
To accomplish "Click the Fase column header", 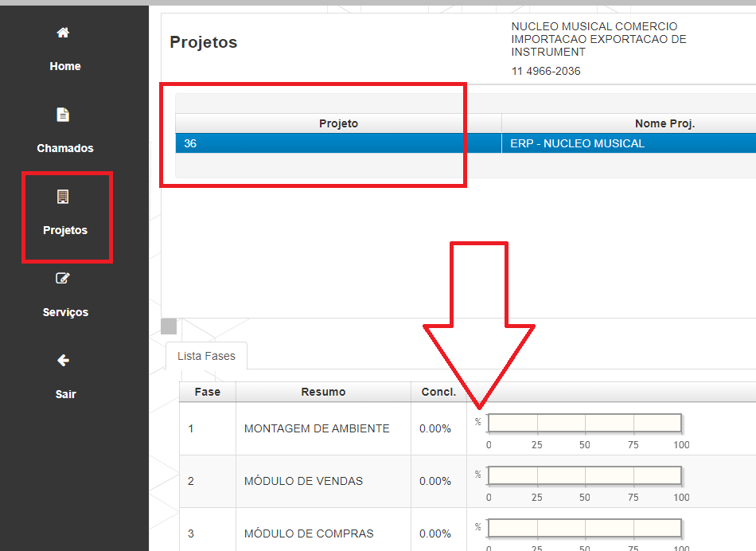I will (x=208, y=392).
